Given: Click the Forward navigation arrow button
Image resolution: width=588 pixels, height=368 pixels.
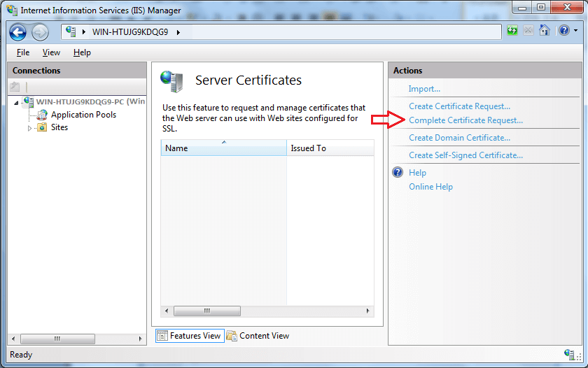Looking at the screenshot, I should click(40, 32).
